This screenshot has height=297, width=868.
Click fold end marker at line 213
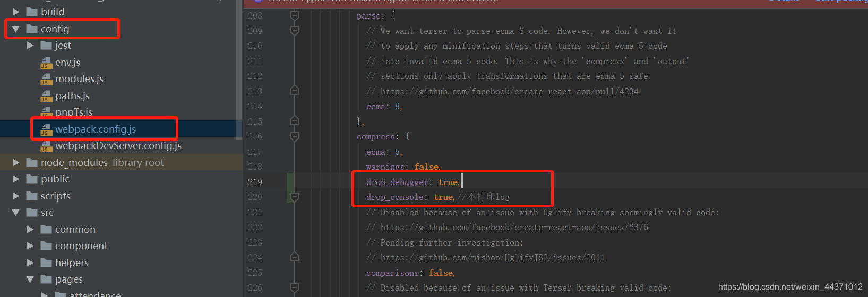click(295, 91)
